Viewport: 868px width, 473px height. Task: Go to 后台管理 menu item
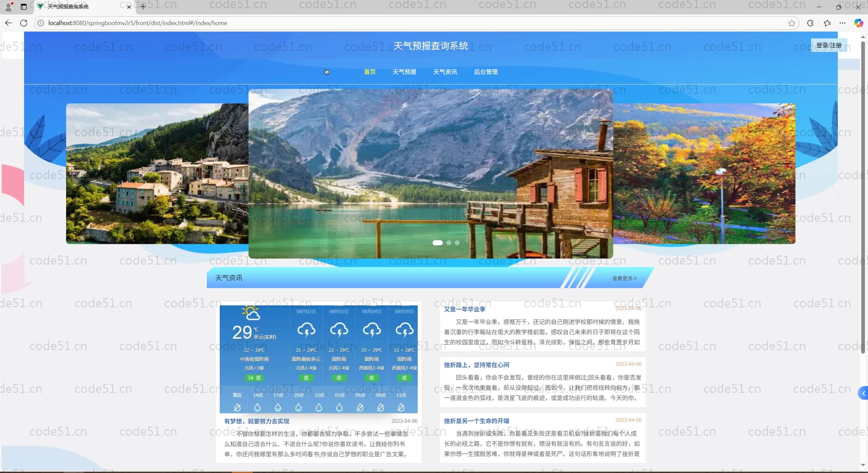point(486,72)
